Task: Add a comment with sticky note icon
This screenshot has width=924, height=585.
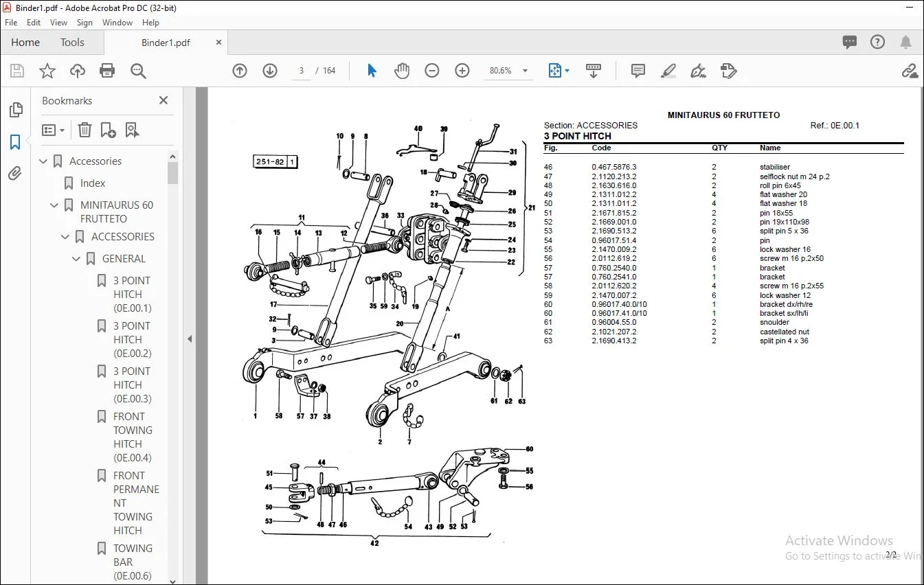Action: (638, 71)
